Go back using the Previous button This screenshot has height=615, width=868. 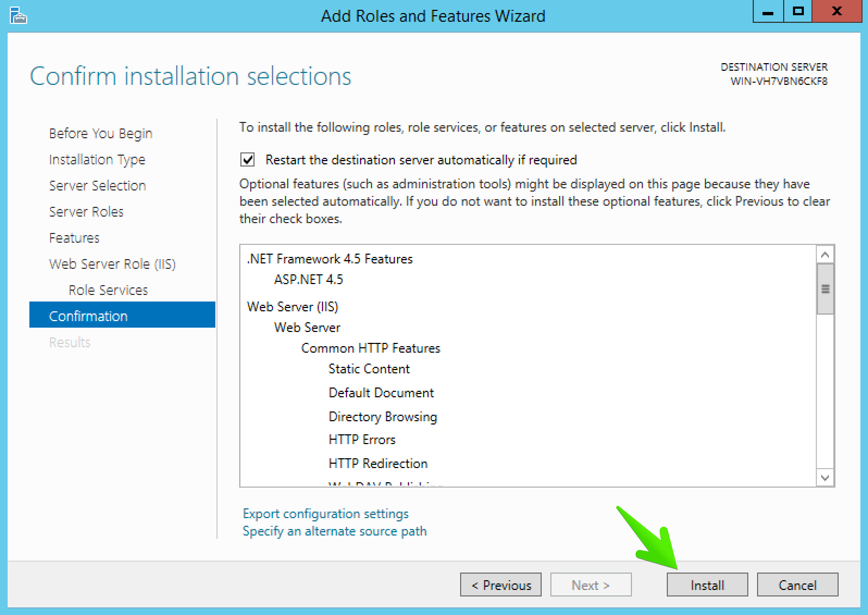coord(501,585)
